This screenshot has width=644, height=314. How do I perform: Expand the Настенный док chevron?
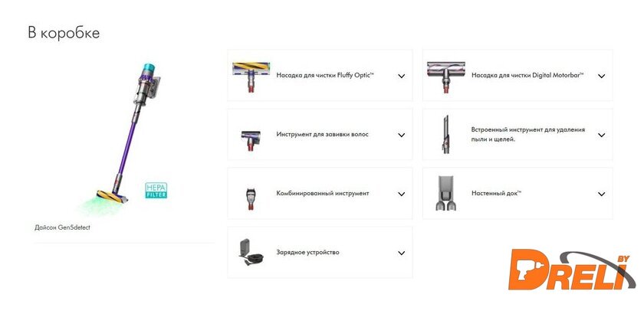click(x=601, y=195)
